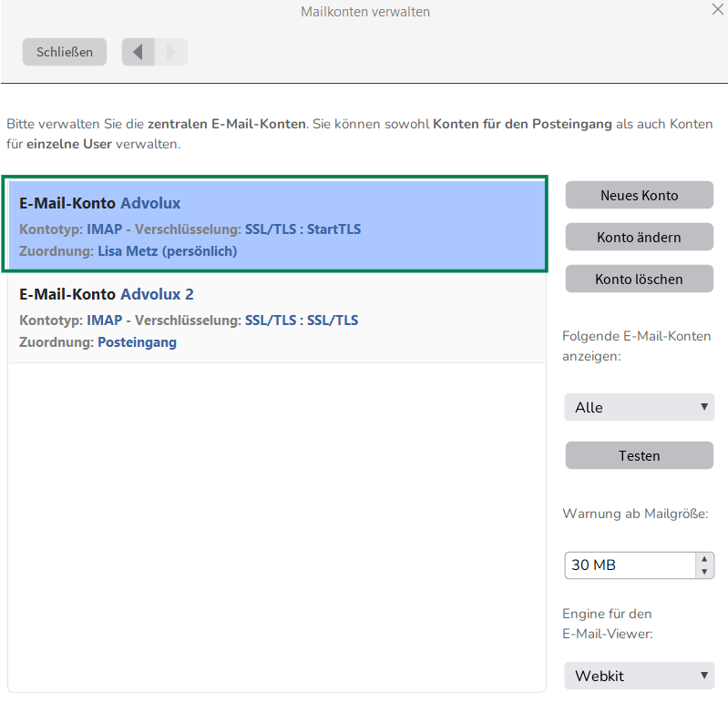
Task: Click the forward arrow navigation icon
Action: tap(171, 52)
